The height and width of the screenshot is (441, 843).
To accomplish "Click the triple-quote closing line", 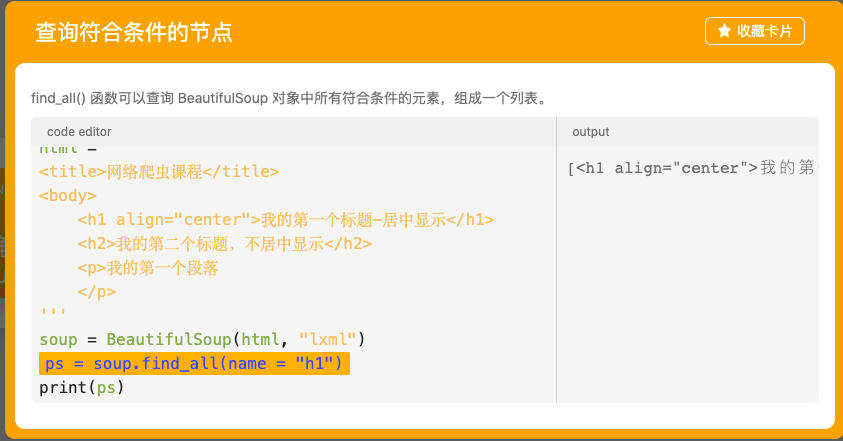I will pyautogui.click(x=50, y=315).
